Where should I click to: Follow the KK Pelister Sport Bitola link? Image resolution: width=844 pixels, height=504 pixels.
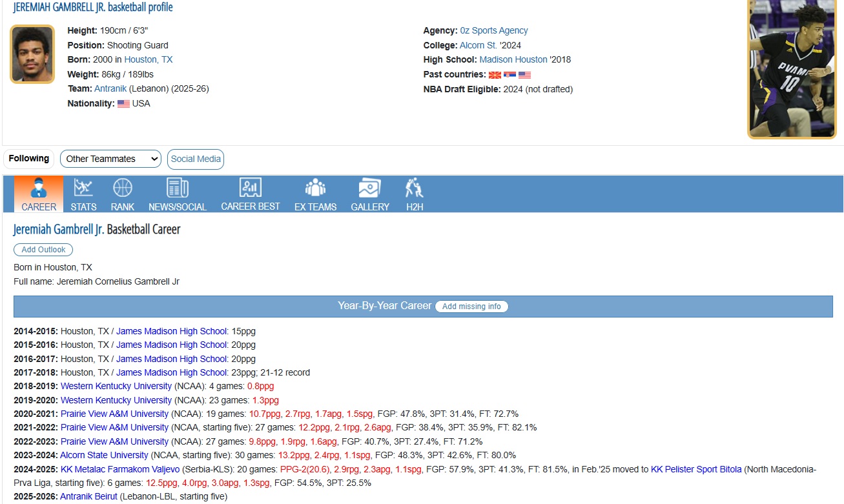click(696, 469)
